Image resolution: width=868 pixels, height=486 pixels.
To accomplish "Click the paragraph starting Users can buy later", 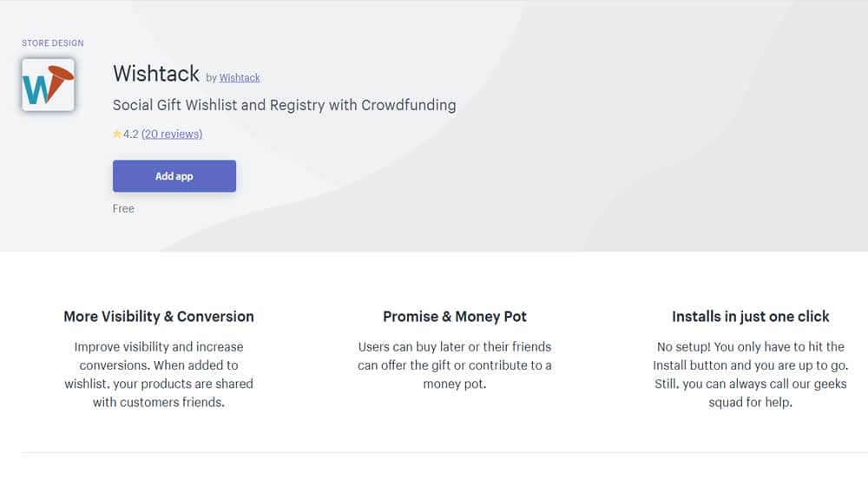I will click(455, 365).
